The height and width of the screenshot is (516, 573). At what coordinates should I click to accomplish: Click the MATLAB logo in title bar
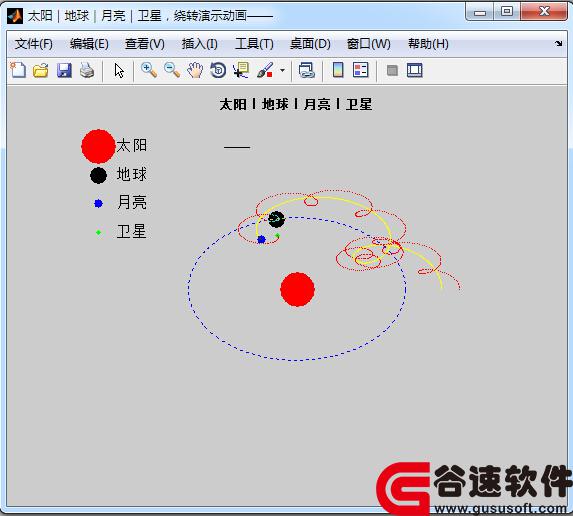[15, 16]
